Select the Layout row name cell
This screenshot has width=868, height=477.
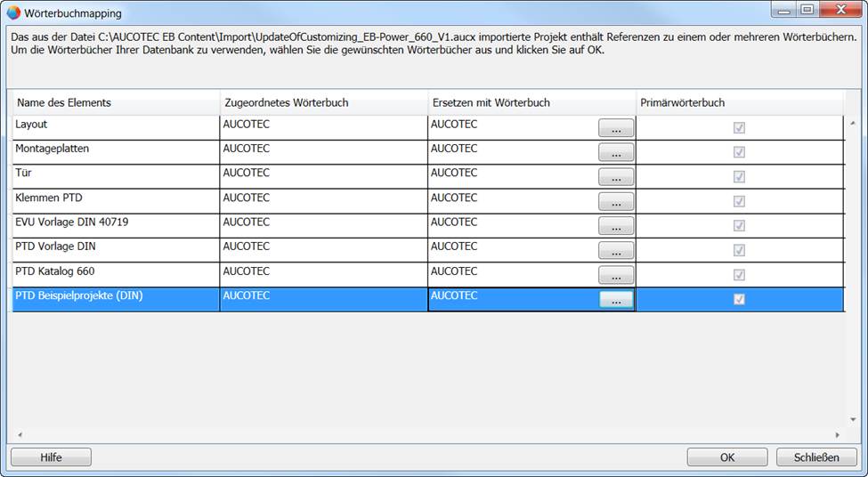(116, 128)
